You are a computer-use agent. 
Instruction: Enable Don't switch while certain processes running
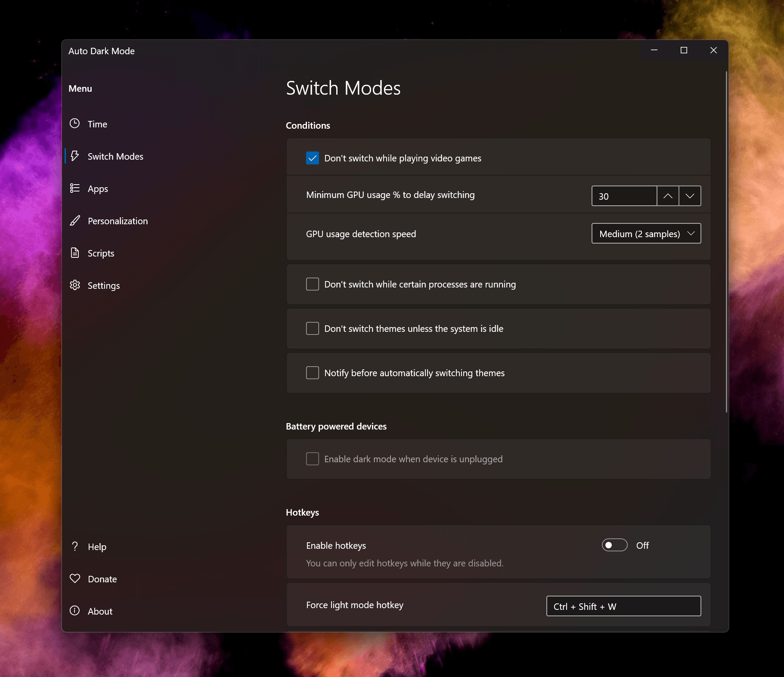313,284
